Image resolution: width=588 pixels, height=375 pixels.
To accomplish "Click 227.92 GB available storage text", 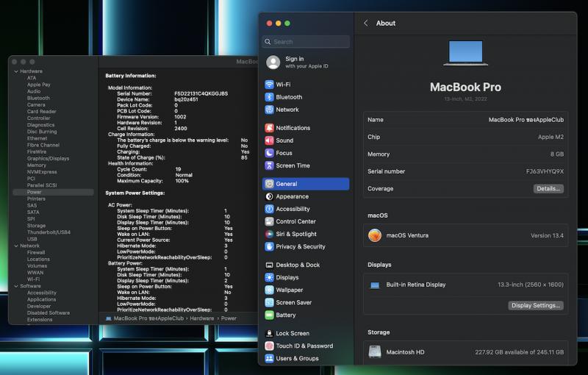I will pos(519,352).
